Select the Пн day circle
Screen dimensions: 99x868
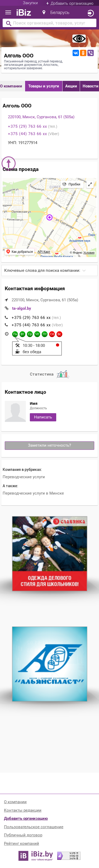pyautogui.click(x=15, y=334)
